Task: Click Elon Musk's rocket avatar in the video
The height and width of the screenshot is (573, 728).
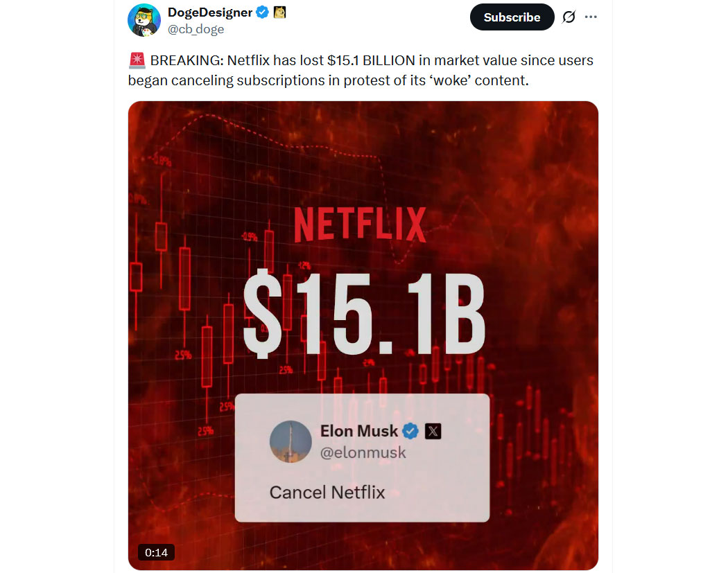Action: pos(291,441)
